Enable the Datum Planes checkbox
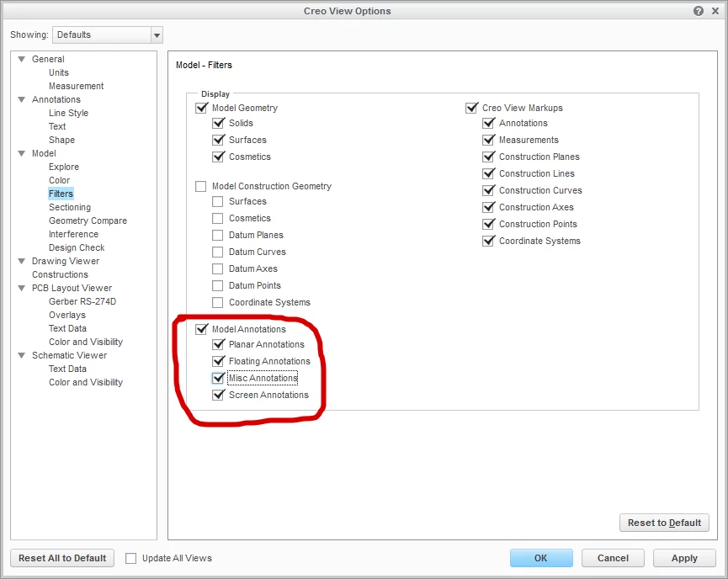Image resolution: width=728 pixels, height=579 pixels. 217,235
